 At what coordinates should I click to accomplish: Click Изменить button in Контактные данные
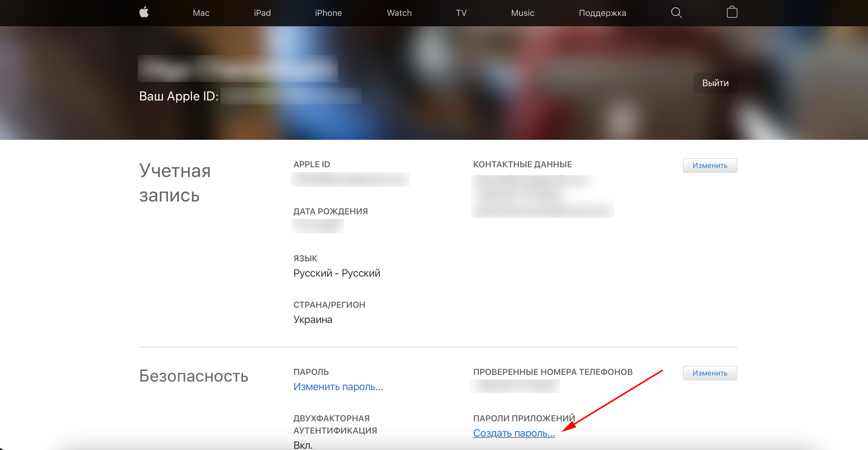(710, 165)
